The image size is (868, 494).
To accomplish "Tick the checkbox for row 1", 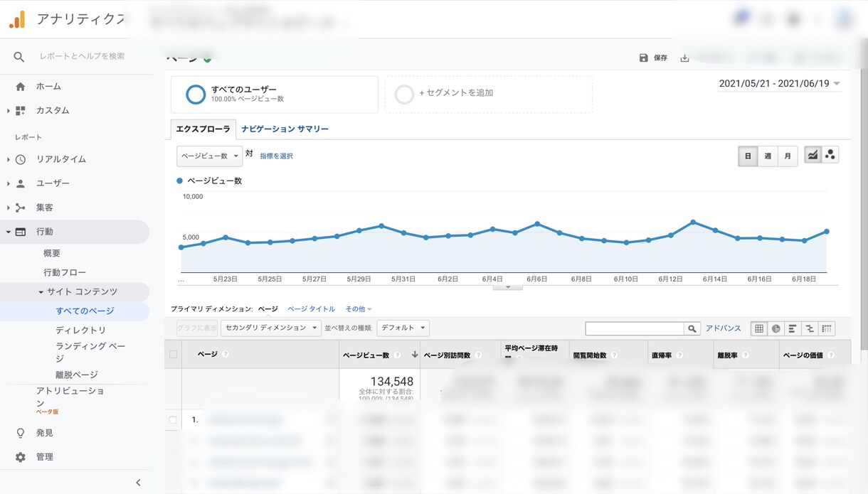I will coord(173,420).
